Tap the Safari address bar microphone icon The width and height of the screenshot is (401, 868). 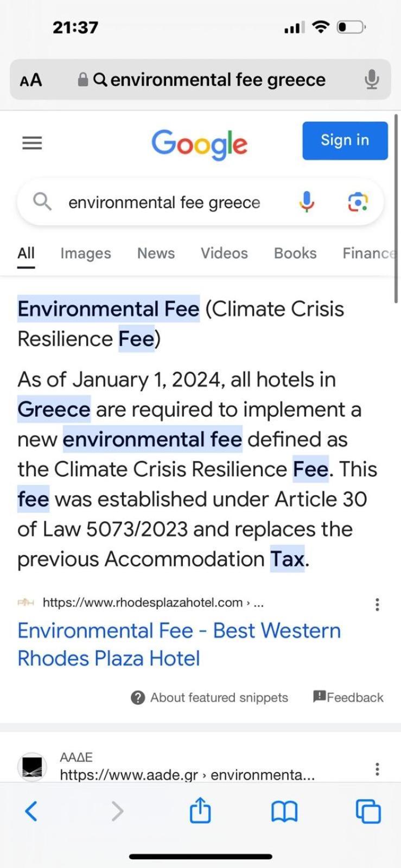pyautogui.click(x=372, y=80)
